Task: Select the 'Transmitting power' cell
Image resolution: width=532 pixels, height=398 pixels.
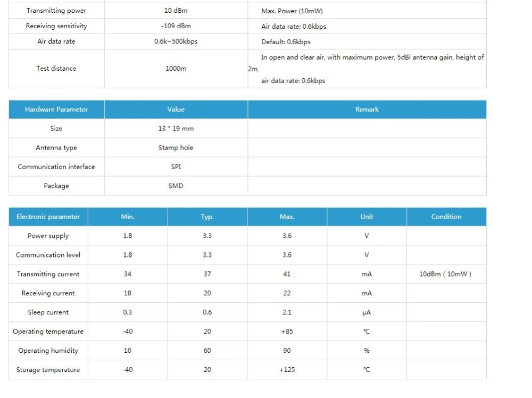Action: pos(56,11)
